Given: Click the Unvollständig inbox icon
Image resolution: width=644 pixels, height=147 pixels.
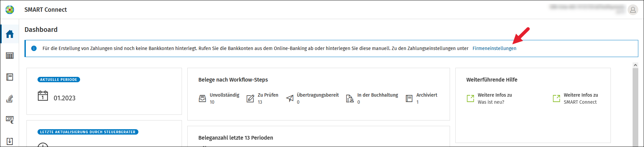Looking at the screenshot, I should tap(202, 98).
